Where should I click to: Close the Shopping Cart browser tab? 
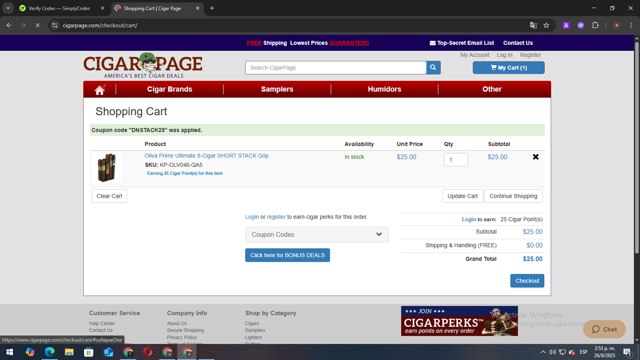198,8
